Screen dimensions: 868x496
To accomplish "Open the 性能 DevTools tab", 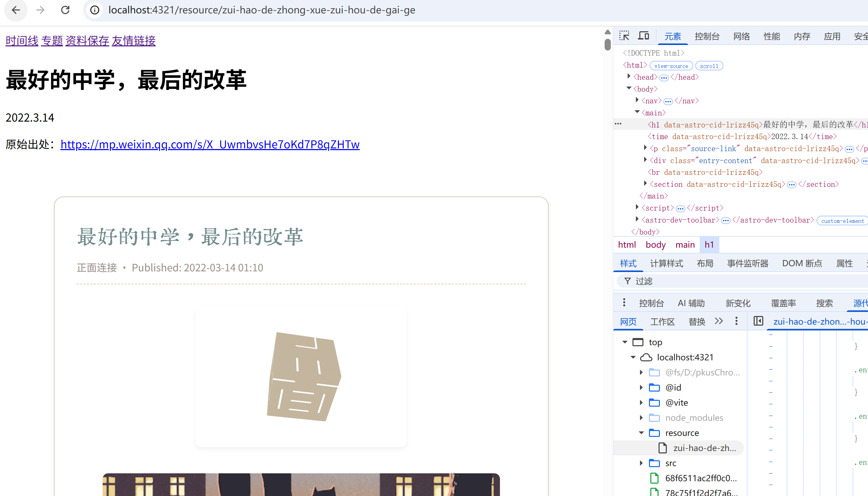I will 772,36.
